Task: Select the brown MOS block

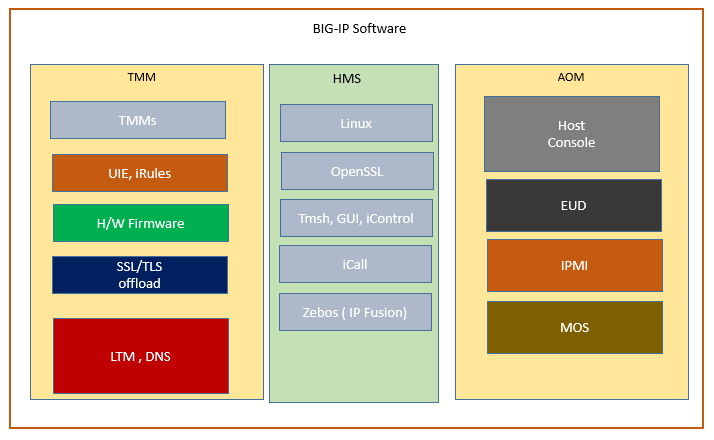Action: point(575,327)
